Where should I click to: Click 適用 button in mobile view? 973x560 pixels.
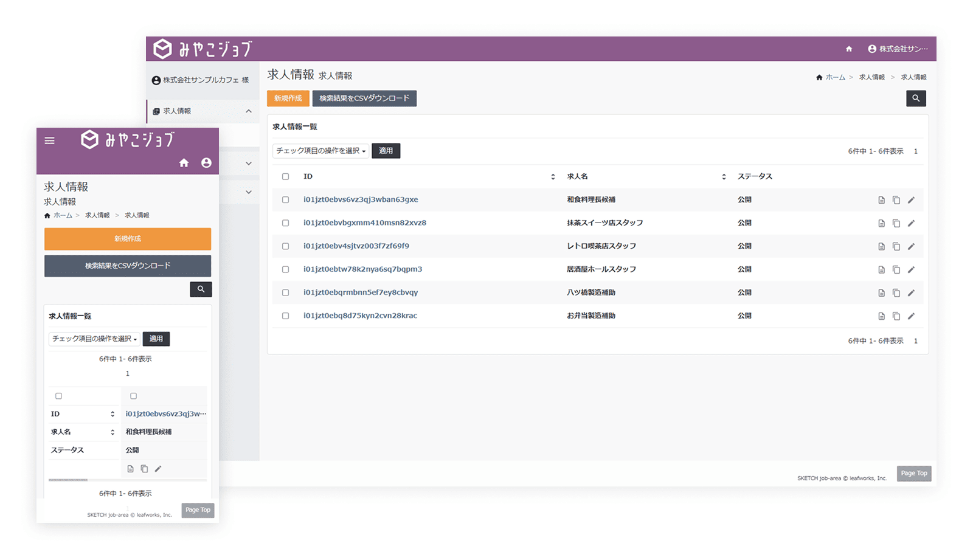(x=156, y=339)
